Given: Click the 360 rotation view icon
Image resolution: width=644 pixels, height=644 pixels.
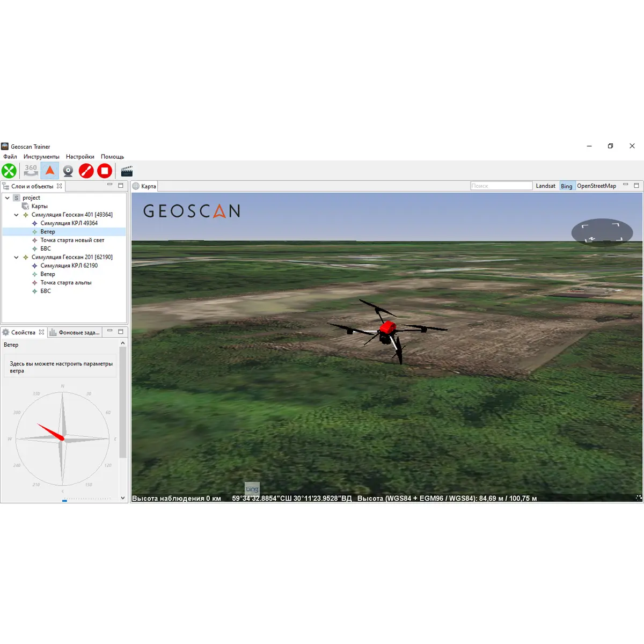Looking at the screenshot, I should click(x=31, y=171).
